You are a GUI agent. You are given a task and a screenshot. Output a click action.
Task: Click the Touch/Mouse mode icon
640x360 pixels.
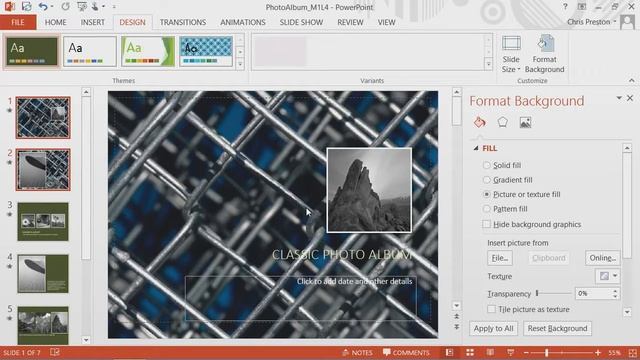point(96,7)
